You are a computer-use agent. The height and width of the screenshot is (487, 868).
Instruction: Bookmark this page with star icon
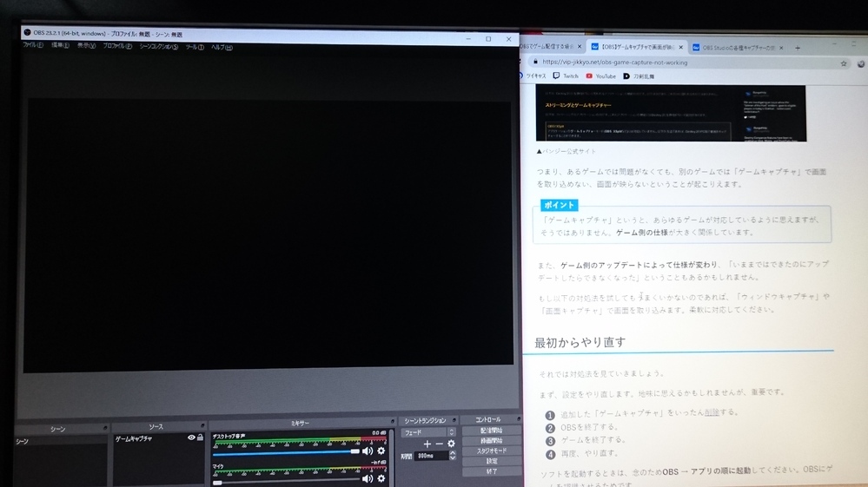[x=844, y=63]
